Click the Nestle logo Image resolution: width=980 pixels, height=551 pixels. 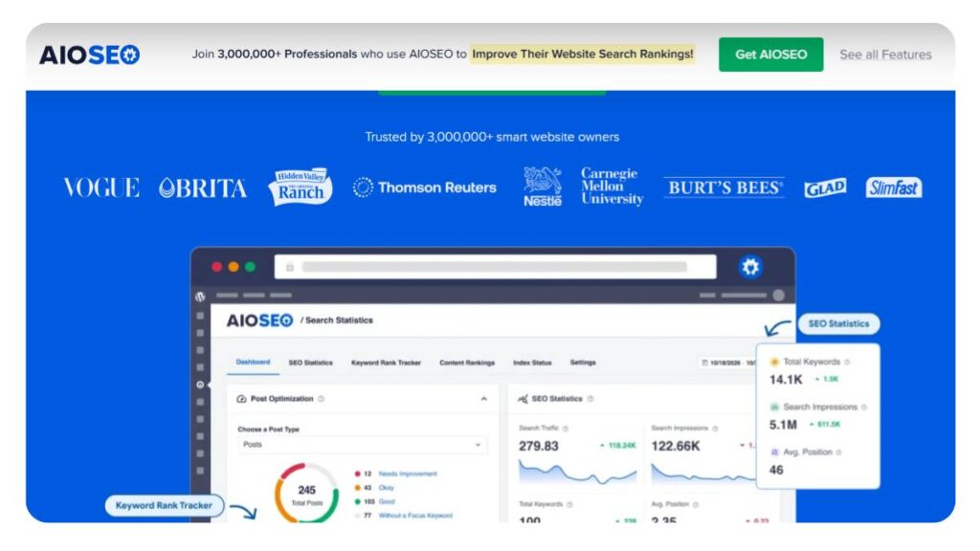pos(542,187)
